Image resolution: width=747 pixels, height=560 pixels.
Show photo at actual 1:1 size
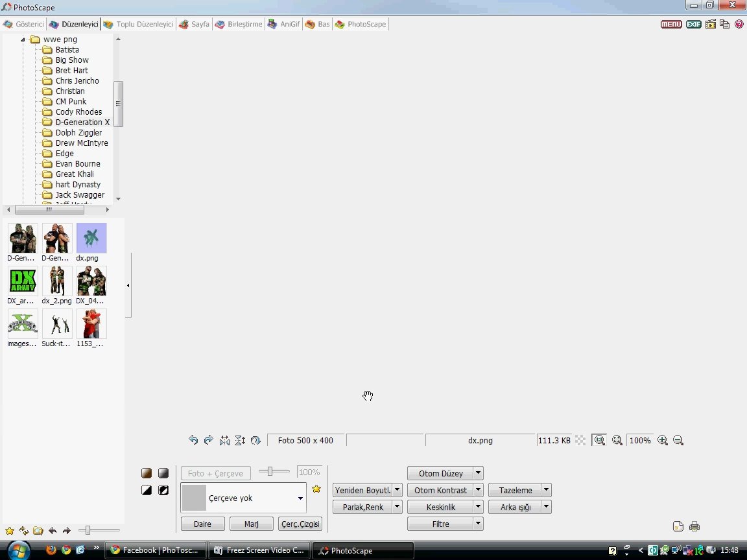[x=599, y=441]
